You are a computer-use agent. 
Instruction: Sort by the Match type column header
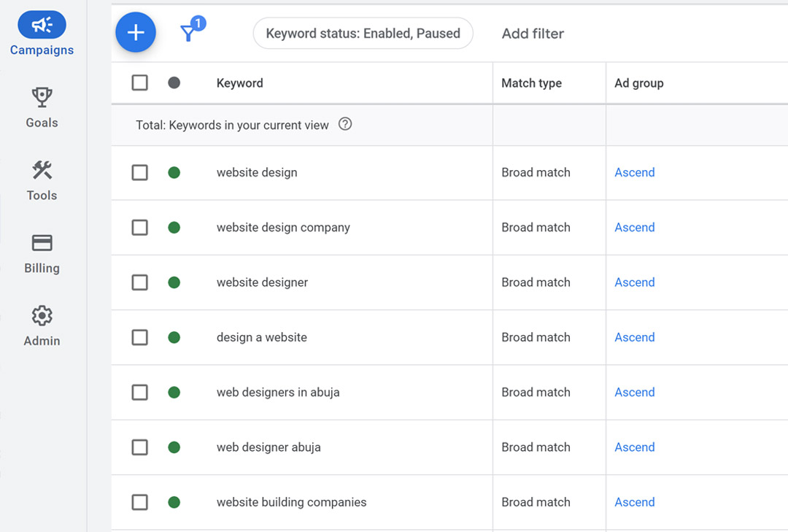(532, 83)
